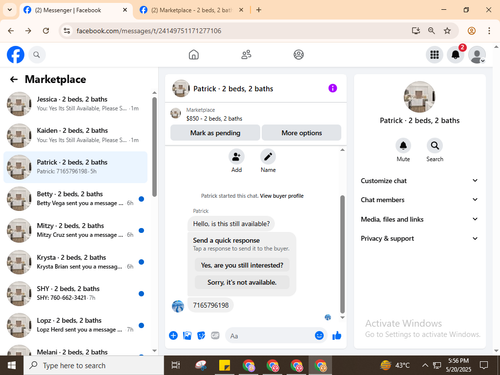Switch to the Messenger | Facebook tab
The height and width of the screenshot is (375, 500).
[x=75, y=10]
